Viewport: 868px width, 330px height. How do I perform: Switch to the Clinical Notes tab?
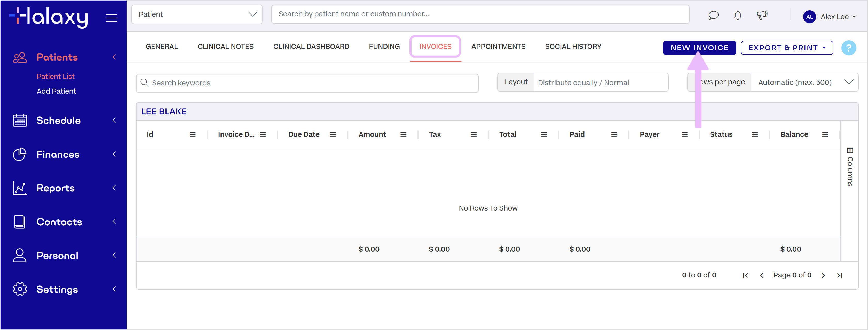225,47
